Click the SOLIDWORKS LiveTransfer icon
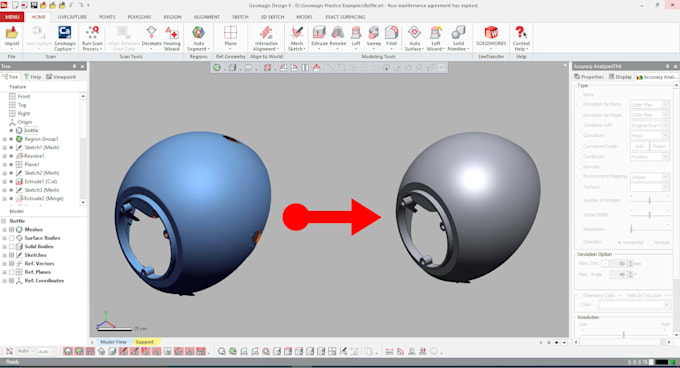Screen dimensions: 680x368 (491, 36)
